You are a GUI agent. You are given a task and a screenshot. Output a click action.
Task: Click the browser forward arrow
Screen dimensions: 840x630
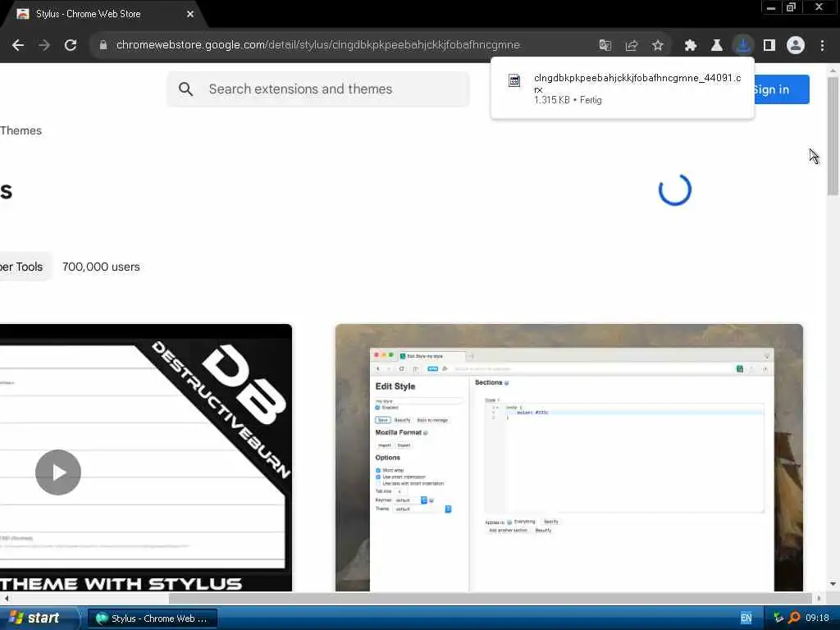[x=44, y=45]
